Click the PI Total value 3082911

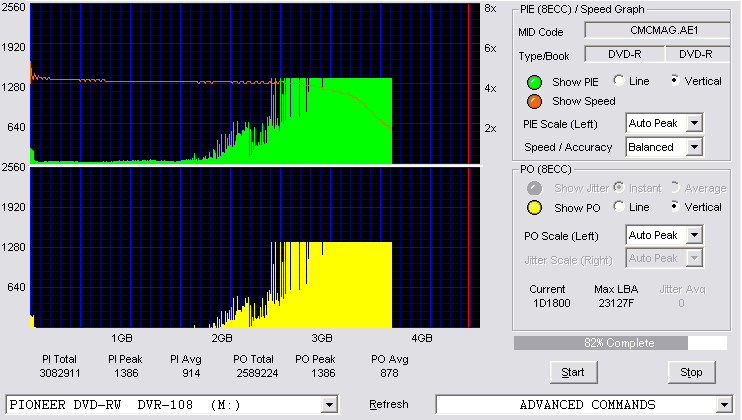(60, 373)
